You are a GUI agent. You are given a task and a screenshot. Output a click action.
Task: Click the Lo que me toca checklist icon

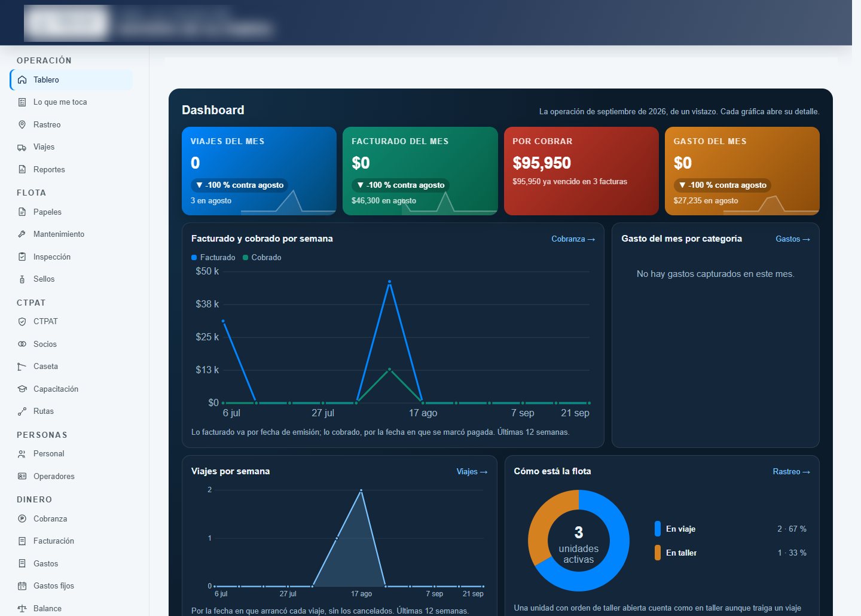[22, 102]
